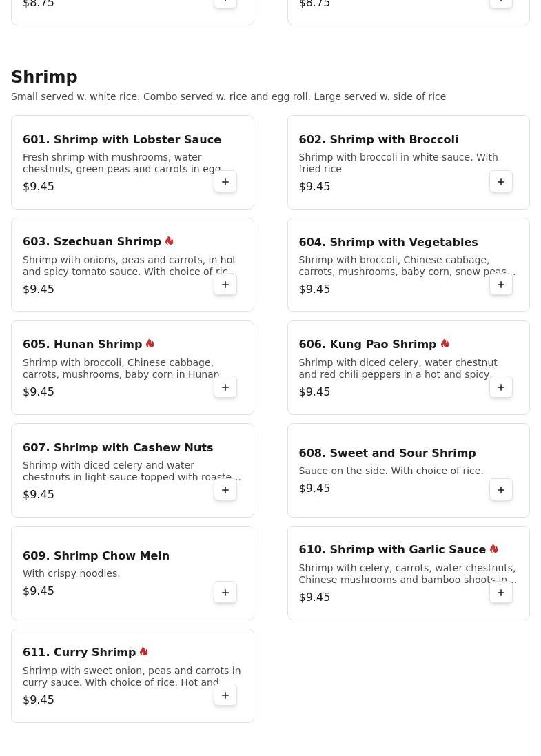Add Shrimp Chow Mein with plus button
The image size is (541, 756).
(x=225, y=593)
